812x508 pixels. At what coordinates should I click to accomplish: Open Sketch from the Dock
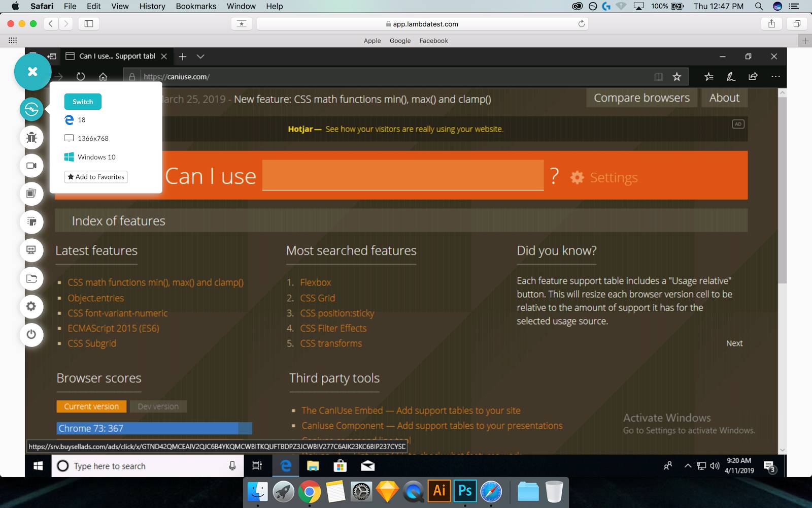tap(387, 492)
